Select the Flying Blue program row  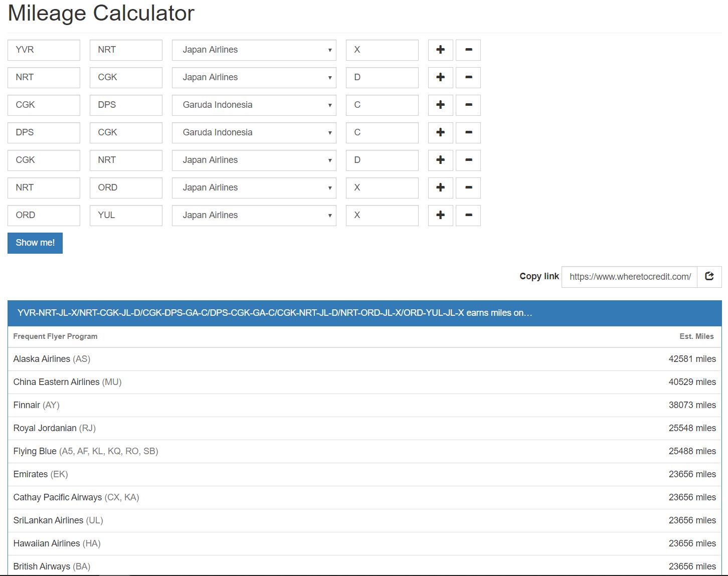coord(365,452)
